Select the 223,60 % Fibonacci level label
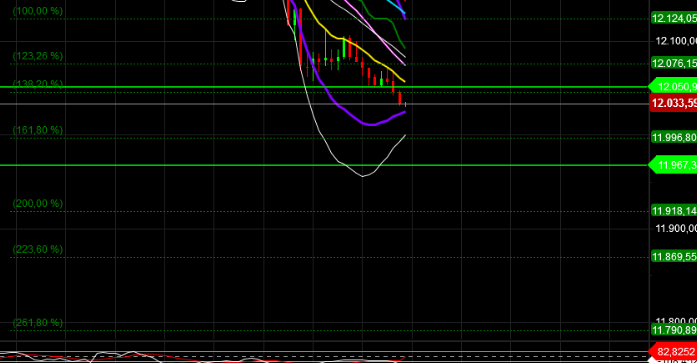This screenshot has height=363, width=697. point(38,249)
